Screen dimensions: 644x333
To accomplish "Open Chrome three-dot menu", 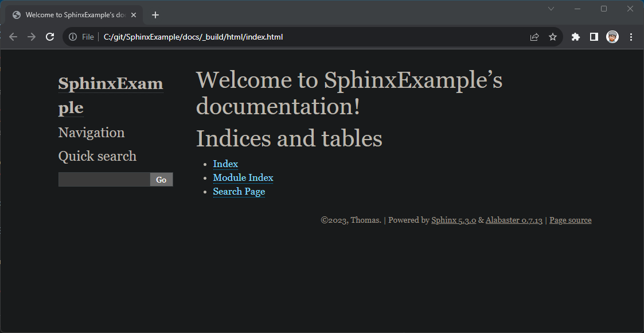I will [x=631, y=37].
